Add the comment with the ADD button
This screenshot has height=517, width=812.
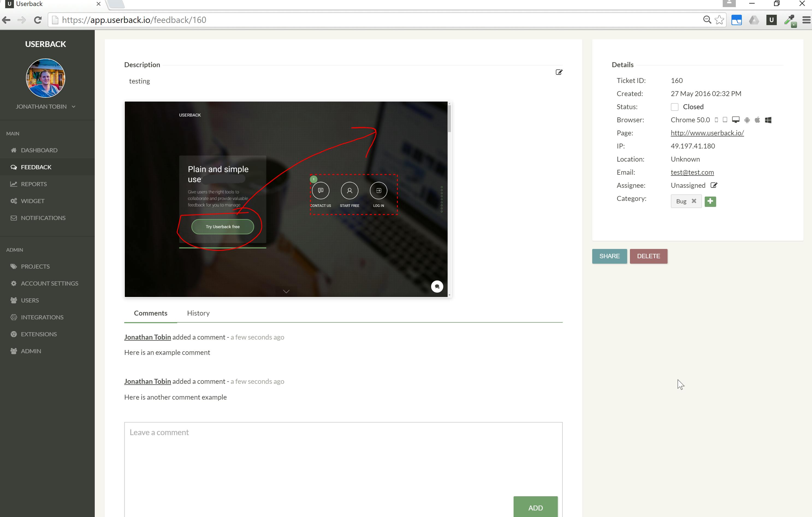coord(535,507)
